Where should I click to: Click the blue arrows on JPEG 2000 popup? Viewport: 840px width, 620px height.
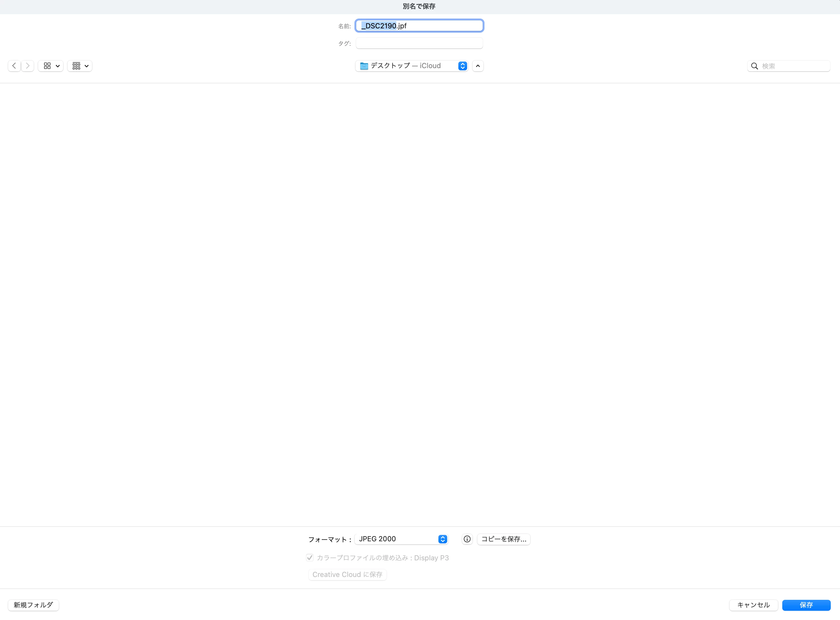point(443,539)
